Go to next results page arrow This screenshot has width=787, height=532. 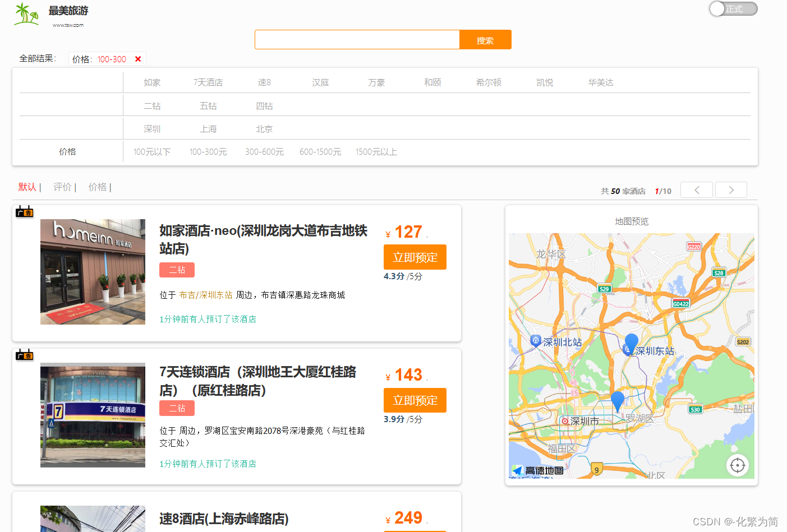tap(731, 190)
